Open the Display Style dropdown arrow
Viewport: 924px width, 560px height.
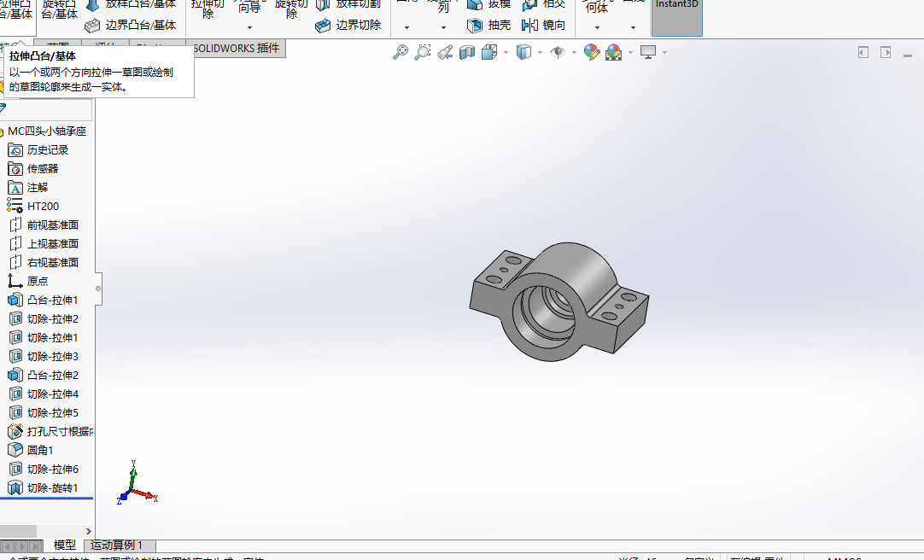(541, 52)
